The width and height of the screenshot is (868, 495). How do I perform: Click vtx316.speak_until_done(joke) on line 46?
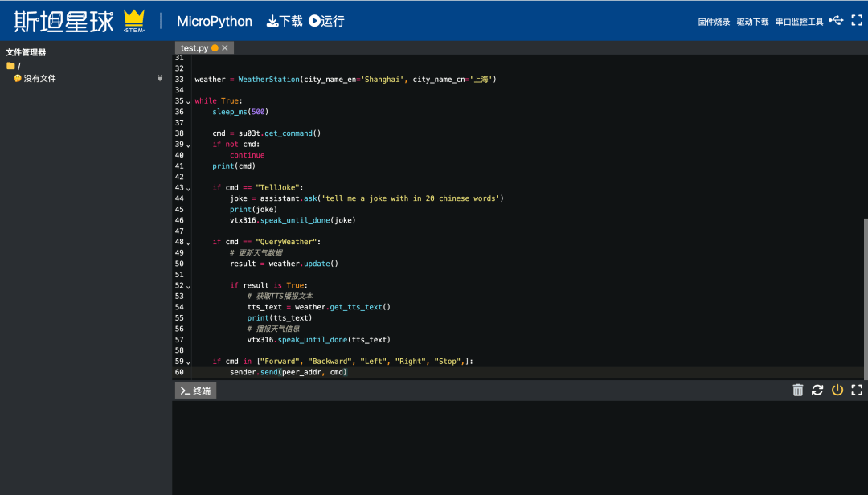(293, 220)
